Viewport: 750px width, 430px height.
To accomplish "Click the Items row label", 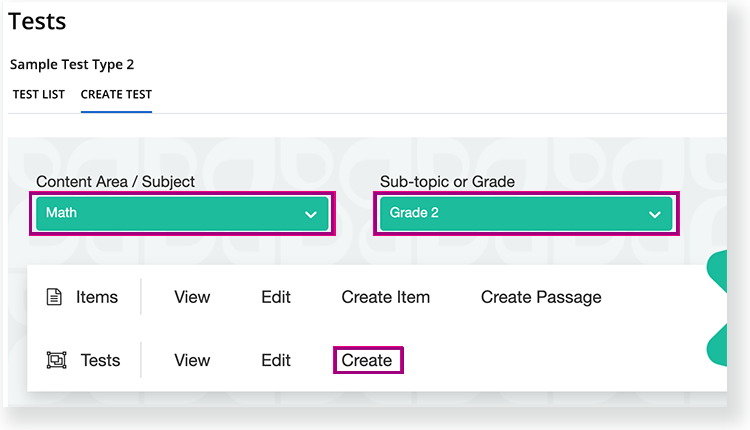I will click(x=97, y=297).
